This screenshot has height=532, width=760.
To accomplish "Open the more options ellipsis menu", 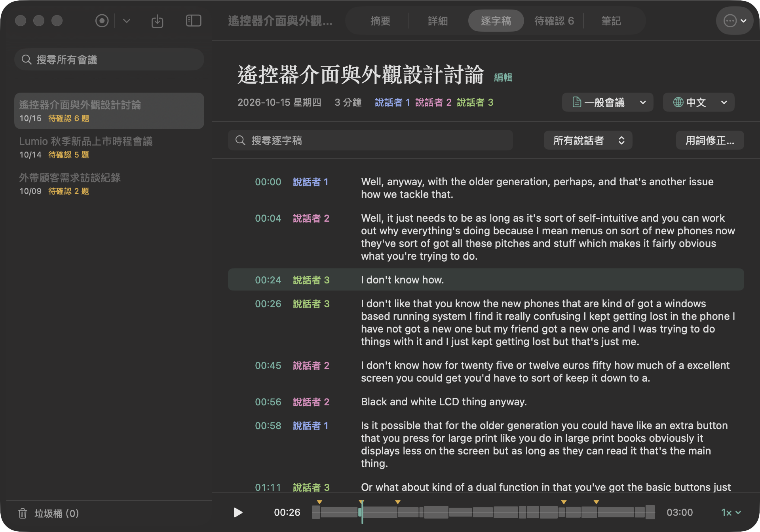I will 735,21.
